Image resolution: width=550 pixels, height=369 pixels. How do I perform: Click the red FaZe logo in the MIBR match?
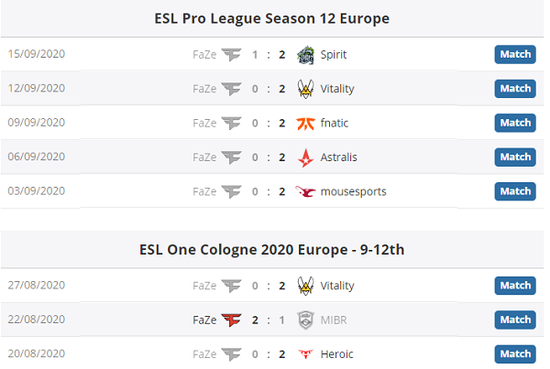coord(231,320)
